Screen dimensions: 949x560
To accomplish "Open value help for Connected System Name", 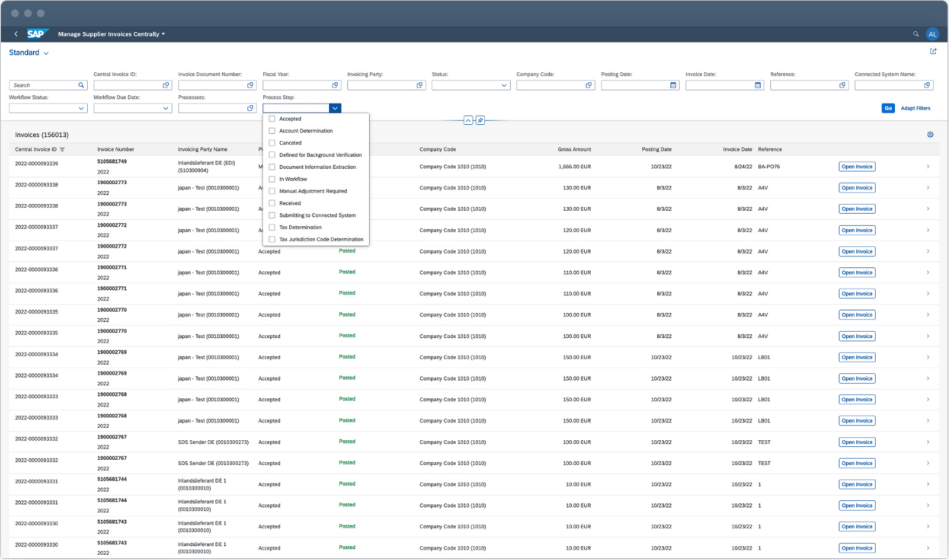I will (927, 85).
